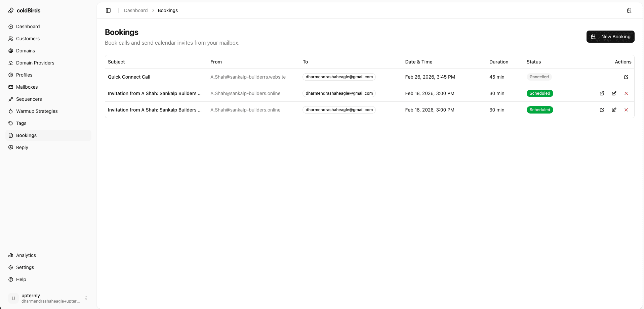
Task: Open Settings via the gear icon
Action: 11,267
